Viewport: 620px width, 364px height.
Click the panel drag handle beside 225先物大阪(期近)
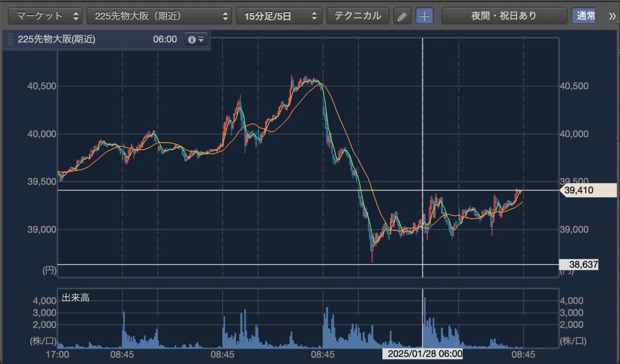[10, 39]
